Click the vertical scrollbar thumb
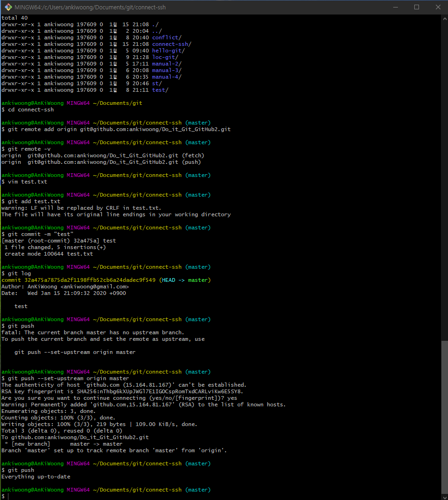 tap(445, 417)
